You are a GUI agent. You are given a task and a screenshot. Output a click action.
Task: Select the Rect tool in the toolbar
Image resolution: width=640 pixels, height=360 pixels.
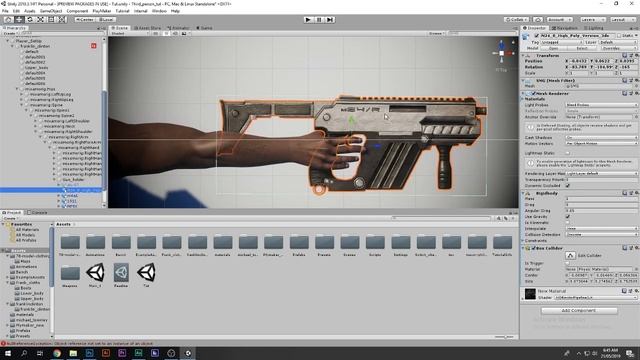(51, 19)
